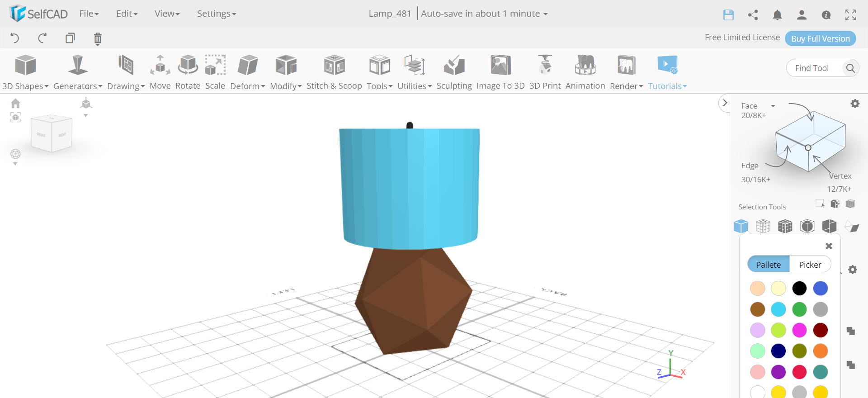This screenshot has height=398, width=868.
Task: Click the info icon in the top bar
Action: point(826,15)
